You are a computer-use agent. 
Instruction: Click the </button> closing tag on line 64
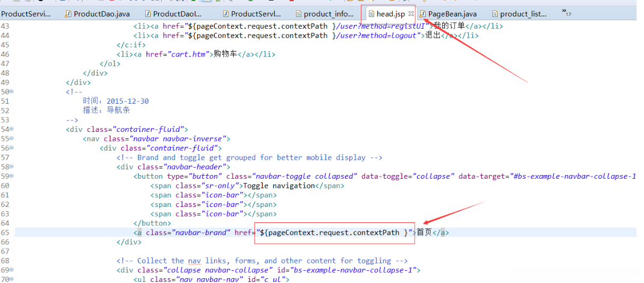pyautogui.click(x=152, y=223)
